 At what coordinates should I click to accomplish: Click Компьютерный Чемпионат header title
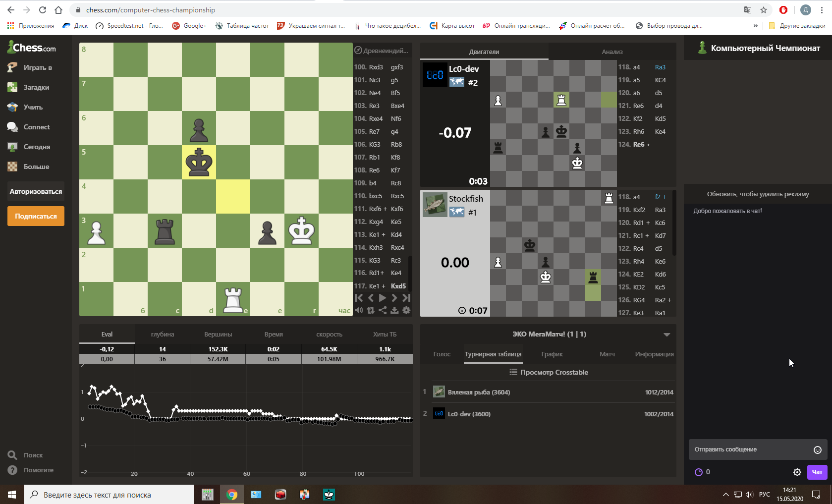766,48
